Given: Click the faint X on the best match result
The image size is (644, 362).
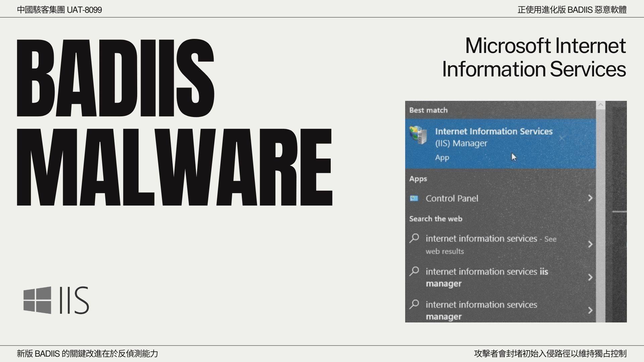Looking at the screenshot, I should [x=562, y=138].
